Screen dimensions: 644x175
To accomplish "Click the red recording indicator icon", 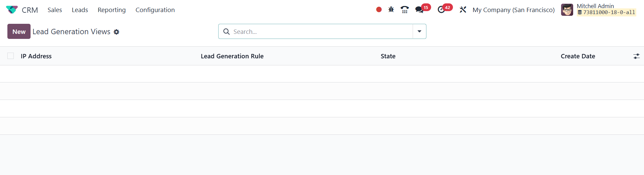I will click(x=379, y=10).
